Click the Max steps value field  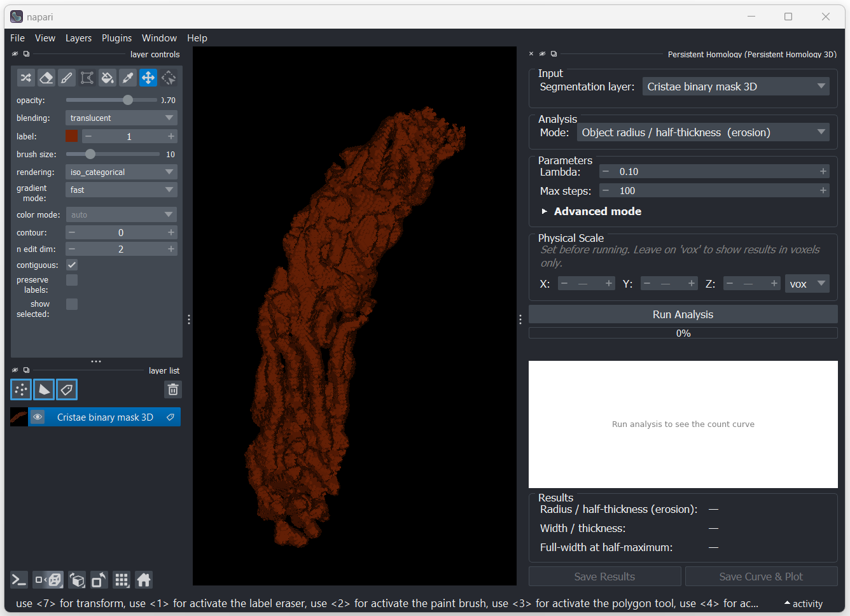tap(714, 190)
